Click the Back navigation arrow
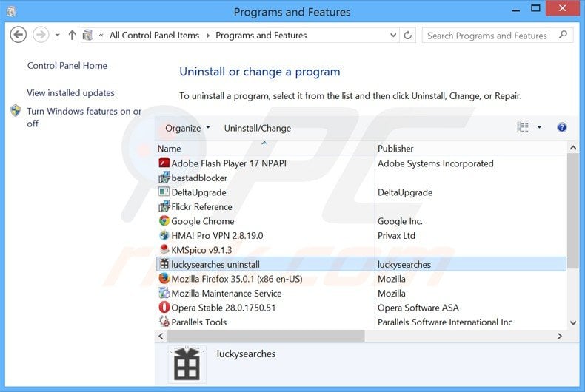Screen dimensions: 585x392 (18, 35)
